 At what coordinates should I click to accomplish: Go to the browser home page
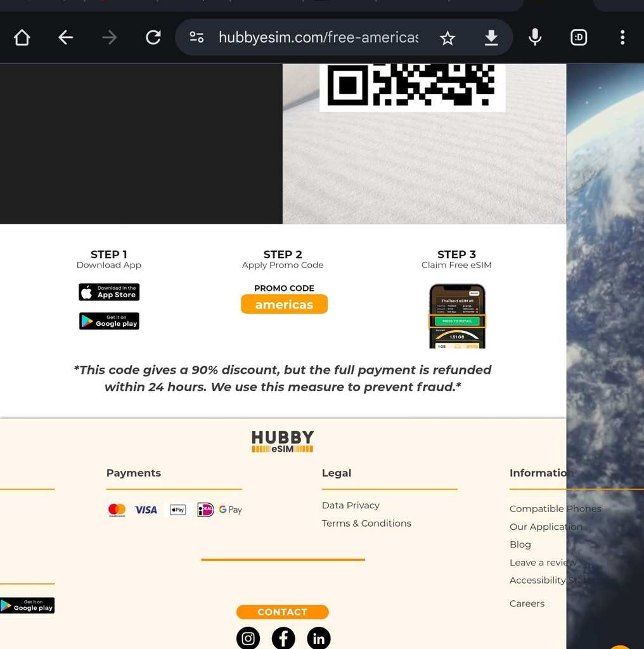tap(22, 37)
